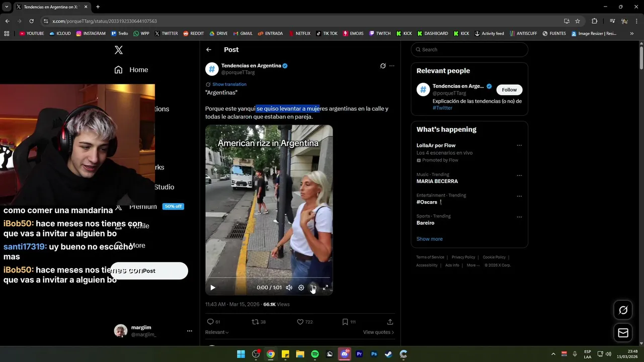This screenshot has height=362, width=644.
Task: Mute the video via the volume icon
Action: (x=289, y=288)
